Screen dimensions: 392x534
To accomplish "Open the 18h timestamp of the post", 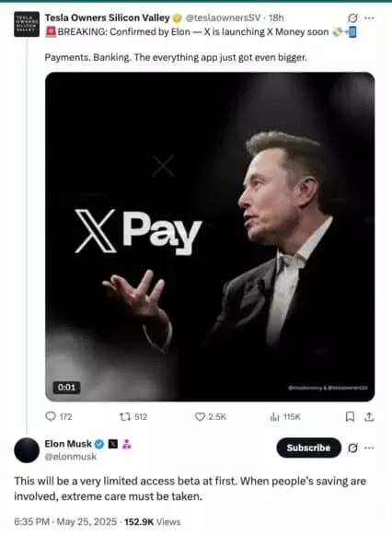I will (276, 17).
